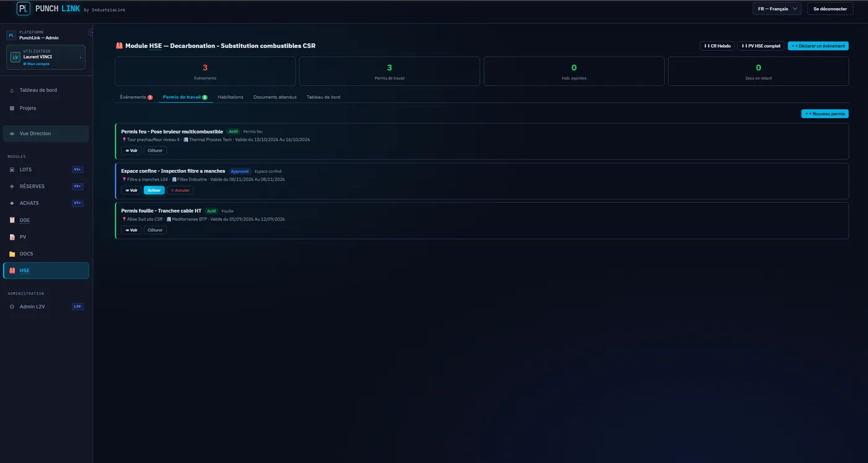Click the DOE document icon
The image size is (868, 463).
(x=12, y=220)
